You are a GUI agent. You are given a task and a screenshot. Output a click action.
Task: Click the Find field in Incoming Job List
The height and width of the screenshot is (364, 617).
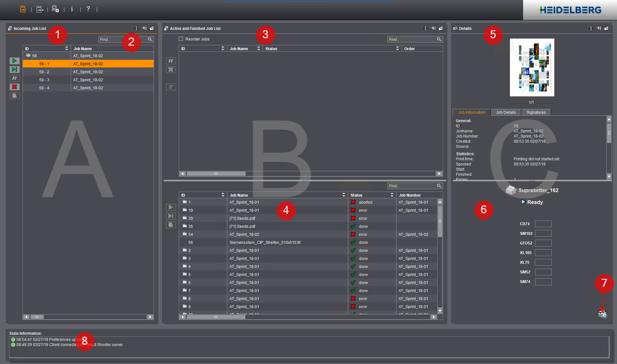[x=122, y=39]
